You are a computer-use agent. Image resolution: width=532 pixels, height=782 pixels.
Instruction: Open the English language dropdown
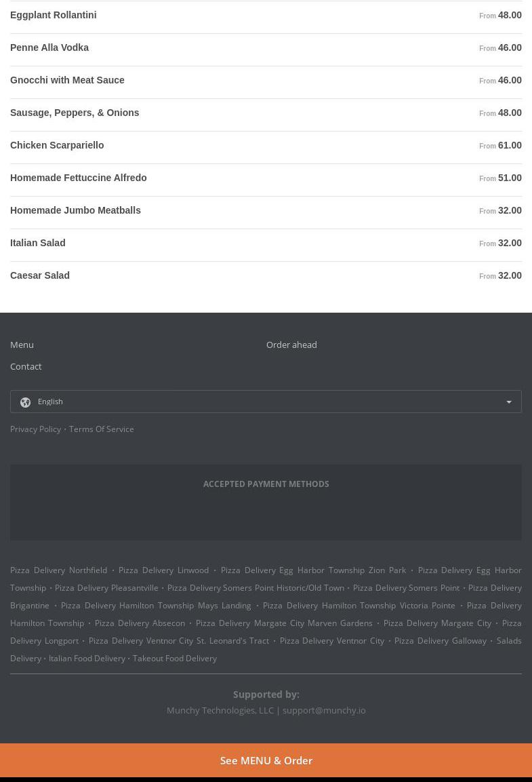[266, 402]
